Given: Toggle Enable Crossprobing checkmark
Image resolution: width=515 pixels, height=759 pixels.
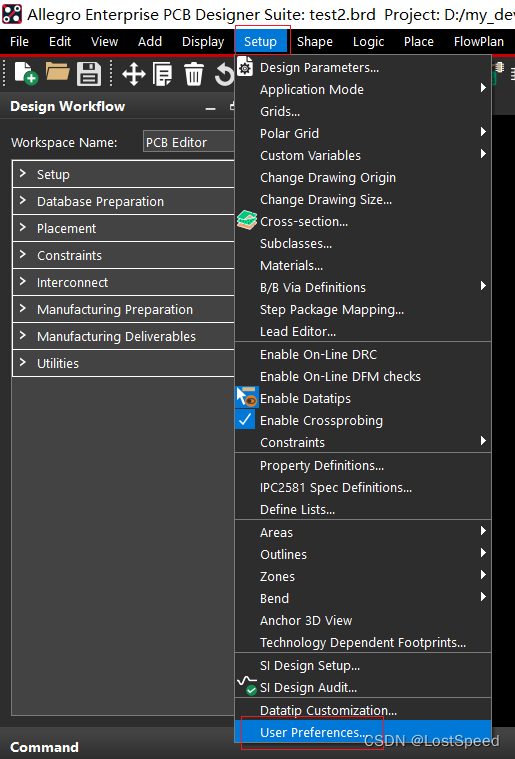Looking at the screenshot, I should [363, 421].
